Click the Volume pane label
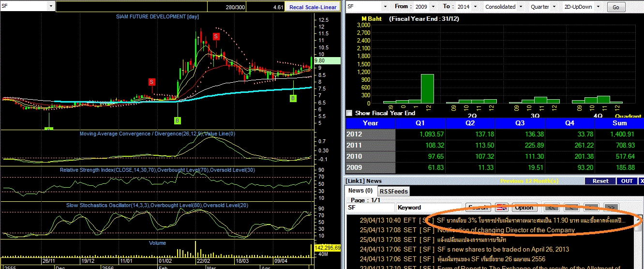644x269 pixels. [157, 243]
